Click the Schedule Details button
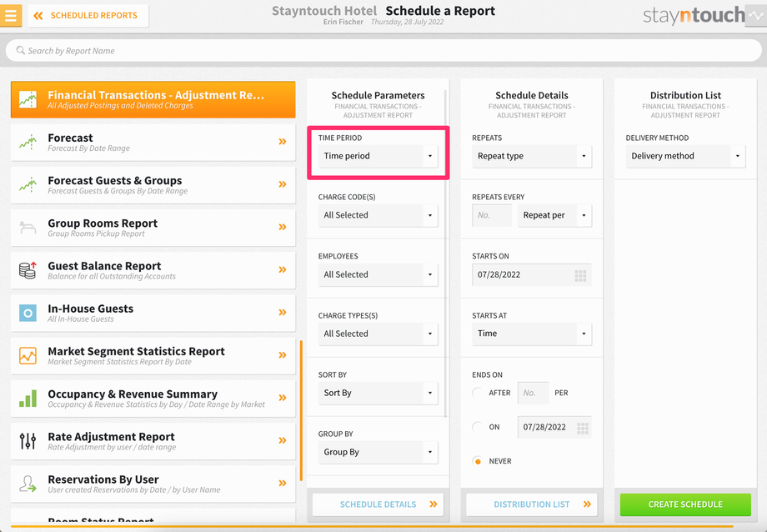The height and width of the screenshot is (532, 767). point(378,504)
